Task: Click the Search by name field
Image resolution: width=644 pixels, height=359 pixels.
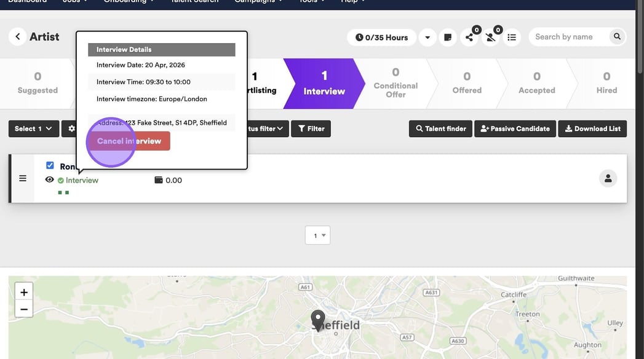Action: pyautogui.click(x=567, y=37)
